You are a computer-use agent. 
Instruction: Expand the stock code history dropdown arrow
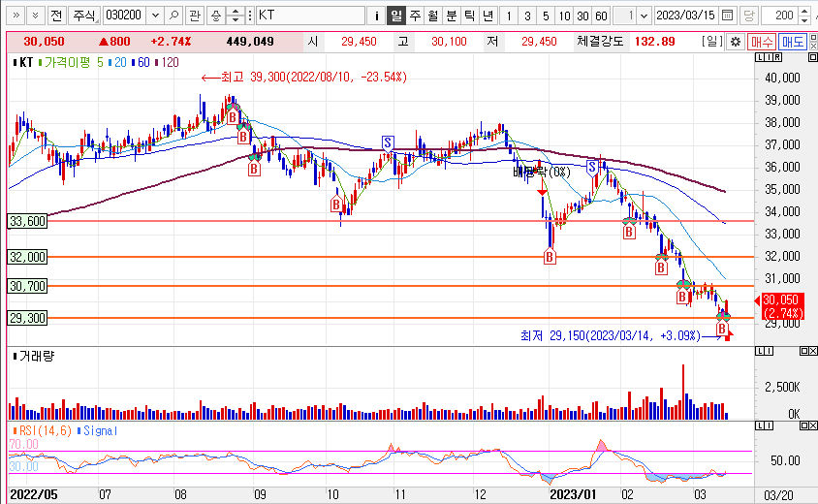coord(155,16)
